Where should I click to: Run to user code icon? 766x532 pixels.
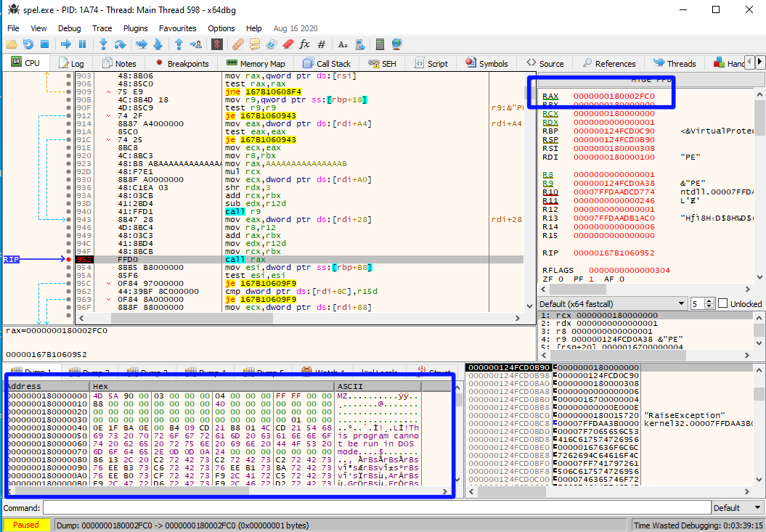(196, 44)
